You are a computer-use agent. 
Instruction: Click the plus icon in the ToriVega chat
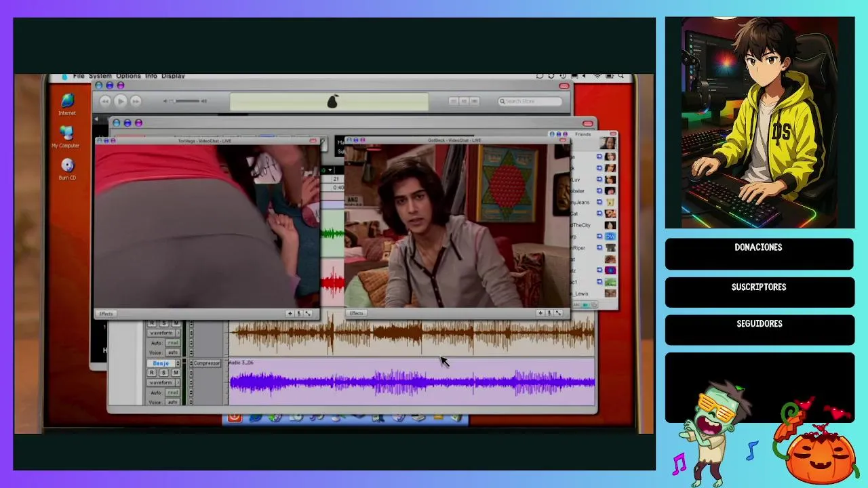coord(290,314)
